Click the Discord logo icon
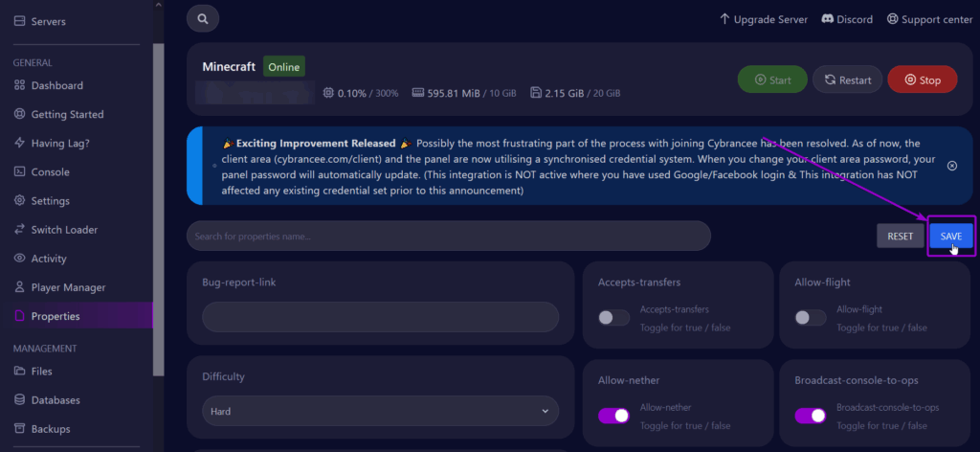This screenshot has width=980, height=452. coord(827,19)
